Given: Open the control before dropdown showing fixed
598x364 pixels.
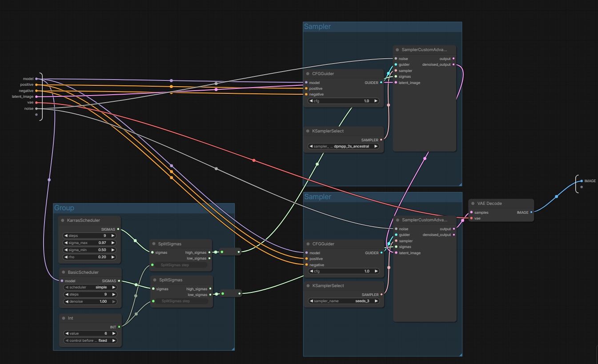Looking at the screenshot, I should [x=90, y=340].
